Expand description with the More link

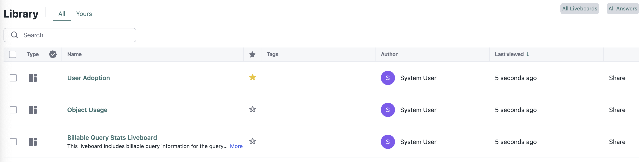click(236, 146)
